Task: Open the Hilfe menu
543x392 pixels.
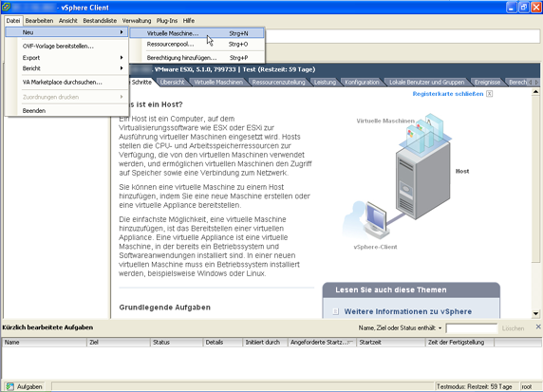Action: click(189, 21)
